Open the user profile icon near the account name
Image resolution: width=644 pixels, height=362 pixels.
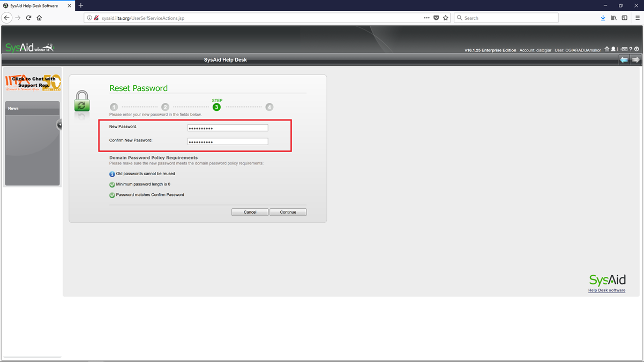[613, 49]
